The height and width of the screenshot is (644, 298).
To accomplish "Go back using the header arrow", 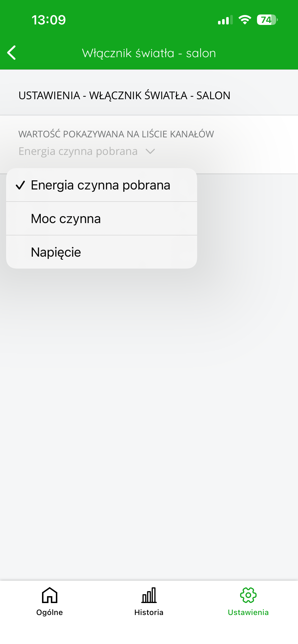I will [x=11, y=53].
